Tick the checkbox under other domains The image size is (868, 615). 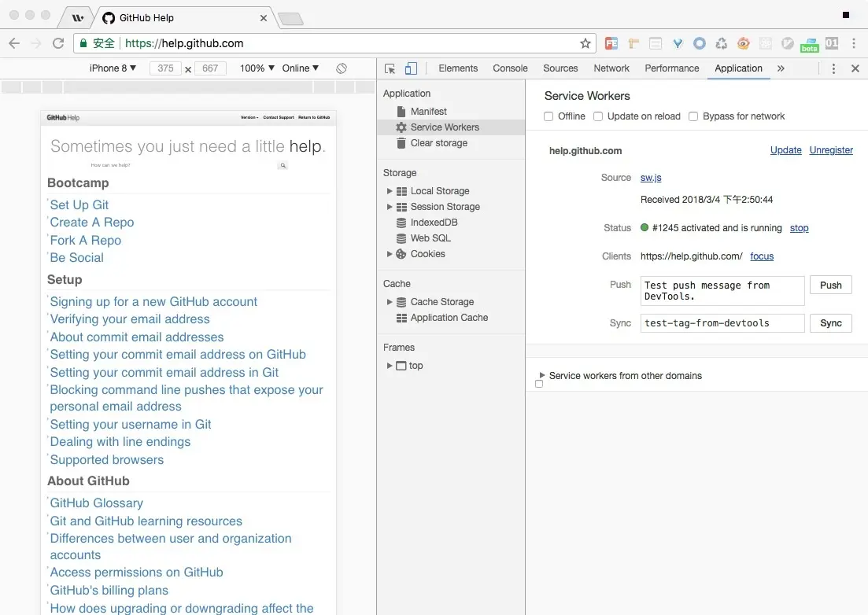(x=539, y=384)
